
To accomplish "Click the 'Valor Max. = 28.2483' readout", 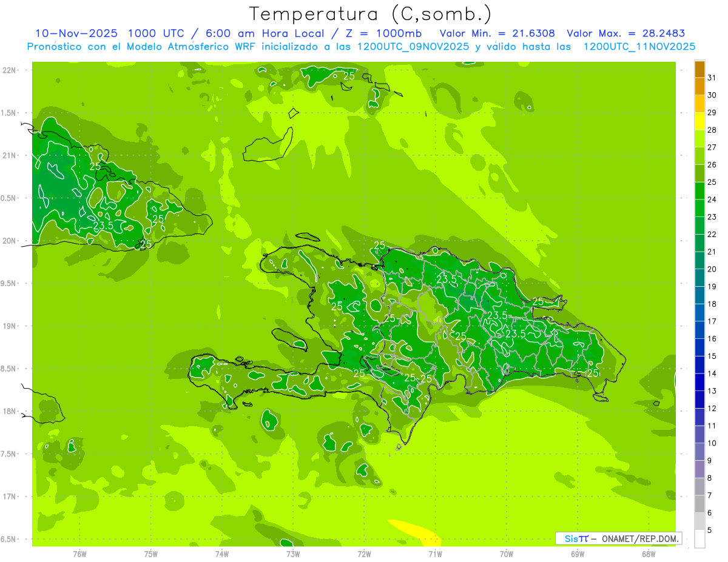I will pos(626,33).
